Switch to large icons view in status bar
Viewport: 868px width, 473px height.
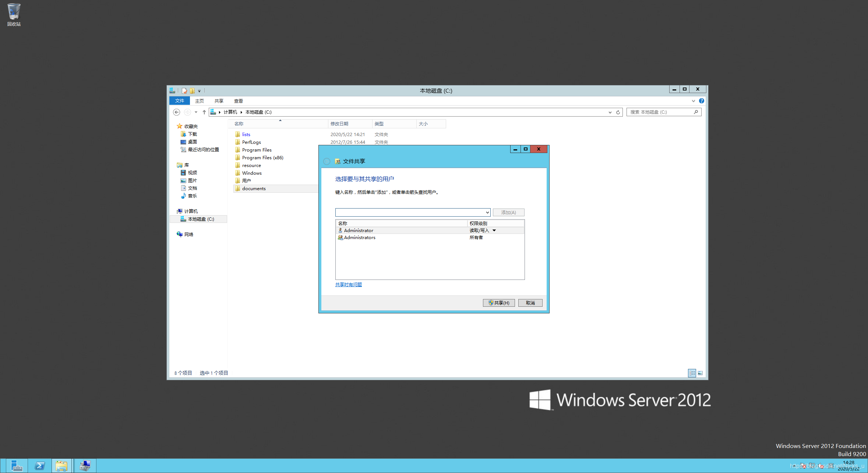pyautogui.click(x=701, y=373)
